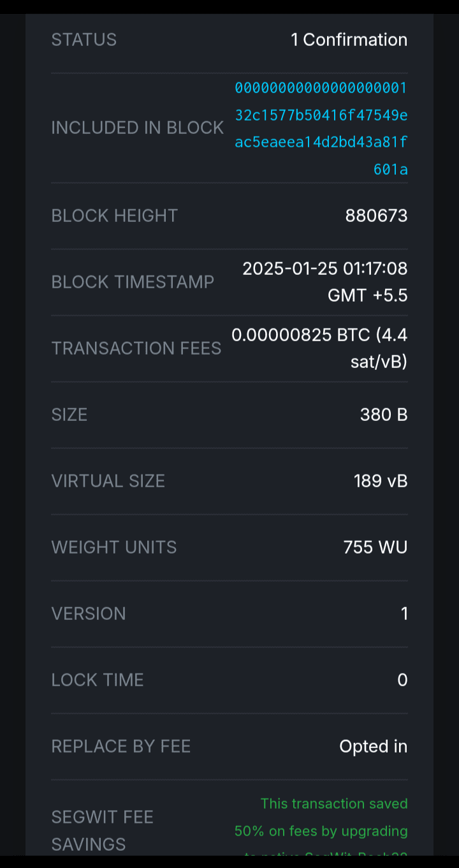Select the LOCK TIME label
Image resolution: width=459 pixels, height=868 pixels.
point(98,680)
